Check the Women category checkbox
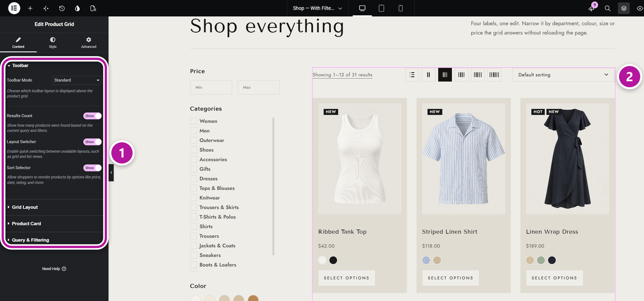 tap(194, 121)
